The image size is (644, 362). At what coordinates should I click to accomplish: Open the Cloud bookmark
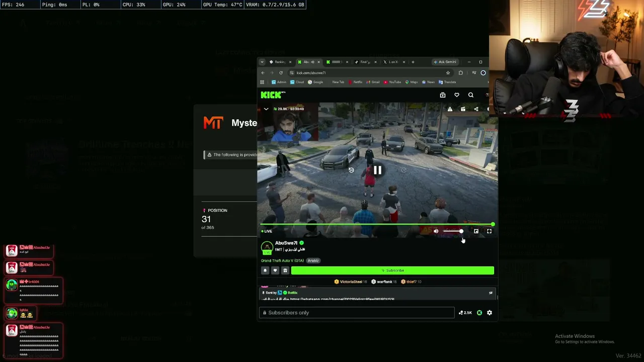297,82
